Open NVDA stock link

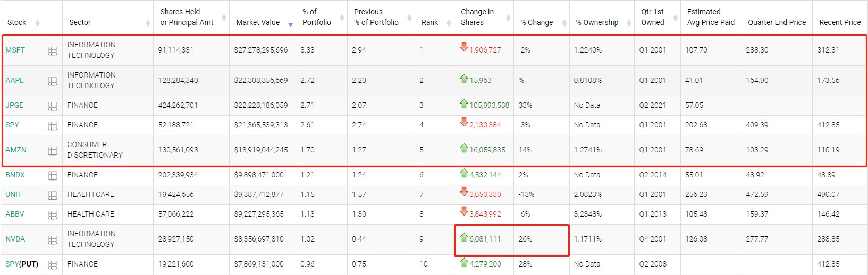pos(15,239)
